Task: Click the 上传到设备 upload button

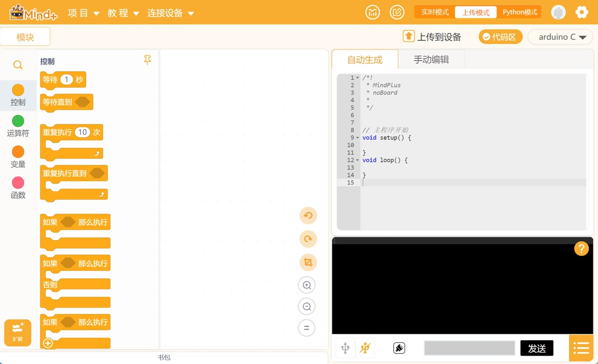Action: 432,37
